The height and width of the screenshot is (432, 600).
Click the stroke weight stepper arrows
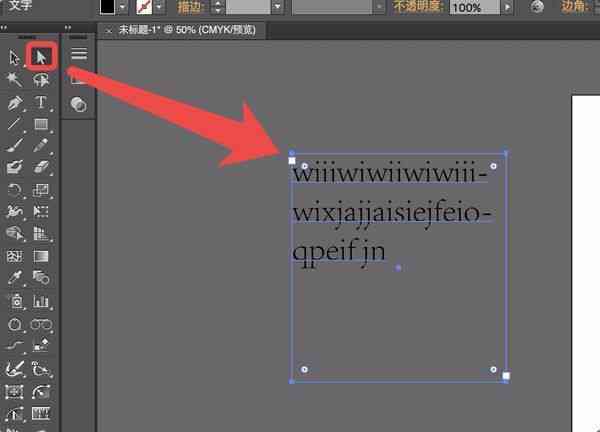click(x=218, y=7)
